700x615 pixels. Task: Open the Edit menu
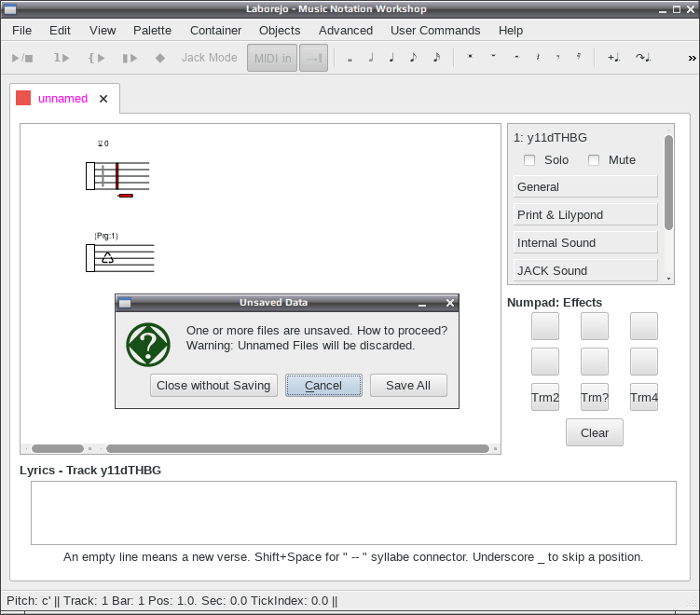tap(60, 31)
